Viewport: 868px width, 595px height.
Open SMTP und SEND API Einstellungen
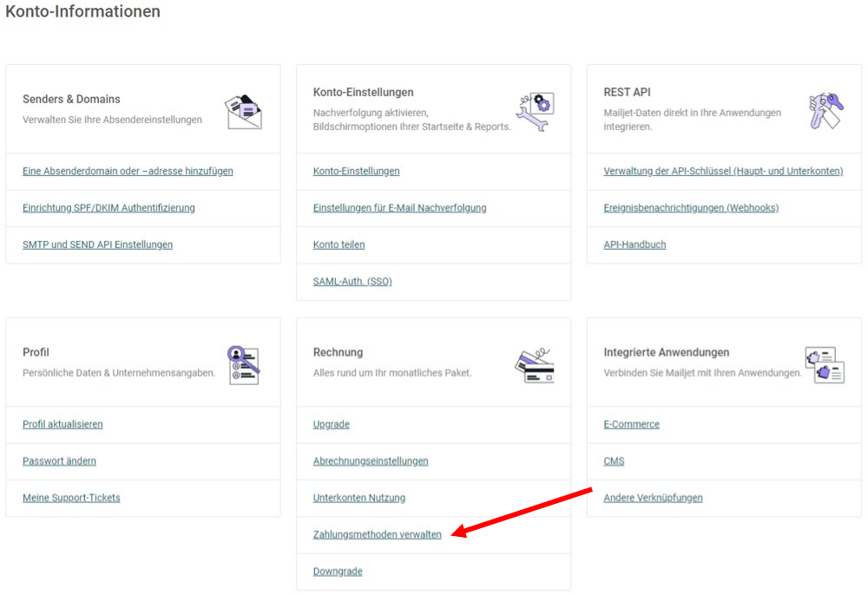click(97, 245)
